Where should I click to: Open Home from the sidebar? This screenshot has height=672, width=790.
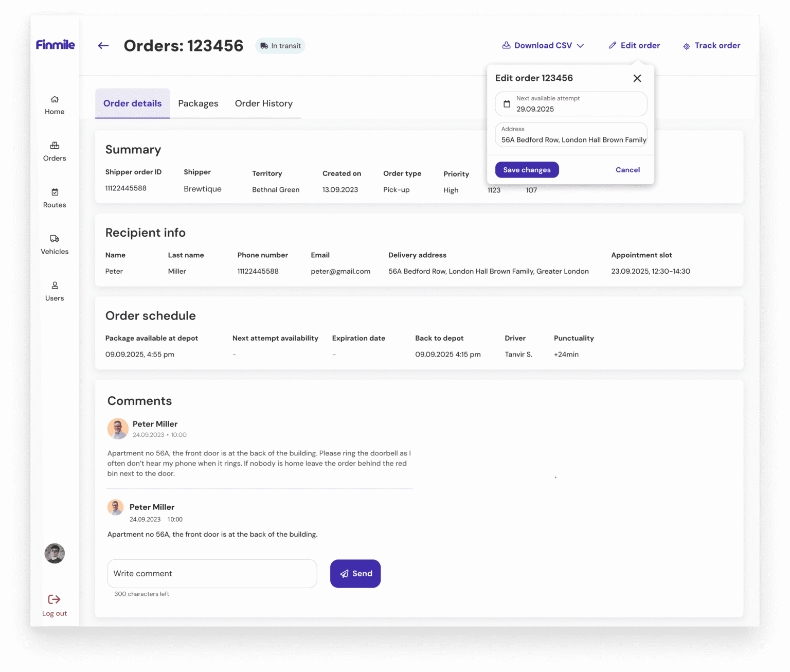pyautogui.click(x=55, y=105)
